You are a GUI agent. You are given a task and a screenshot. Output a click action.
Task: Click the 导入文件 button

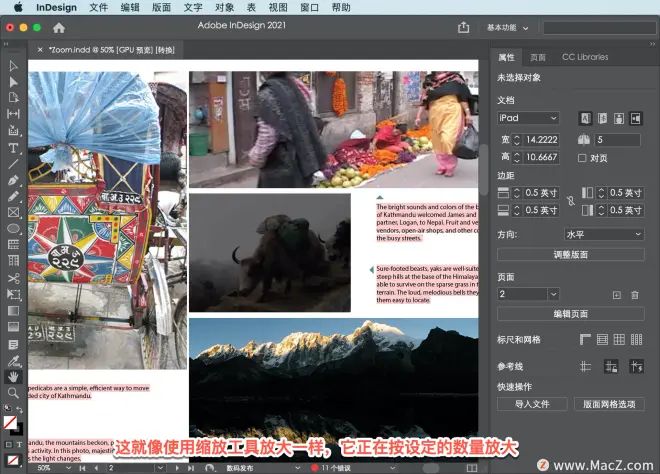pyautogui.click(x=532, y=404)
